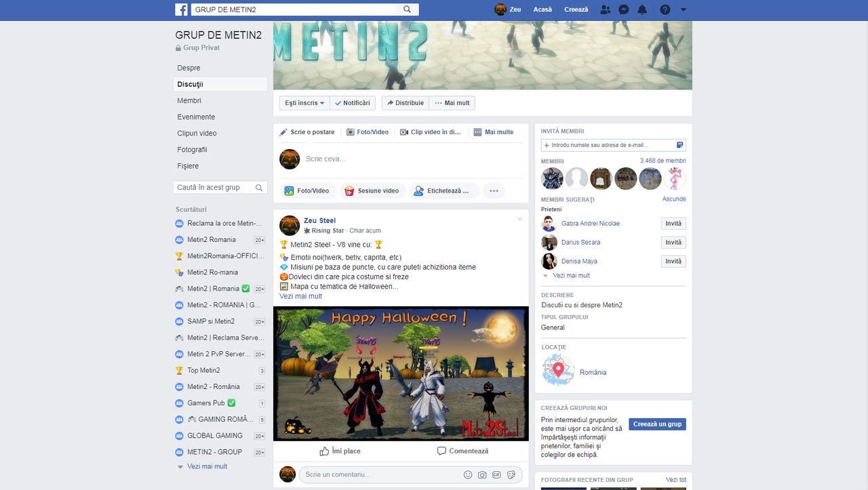Open the Etichetează tagging option
The image size is (868, 490).
(443, 190)
